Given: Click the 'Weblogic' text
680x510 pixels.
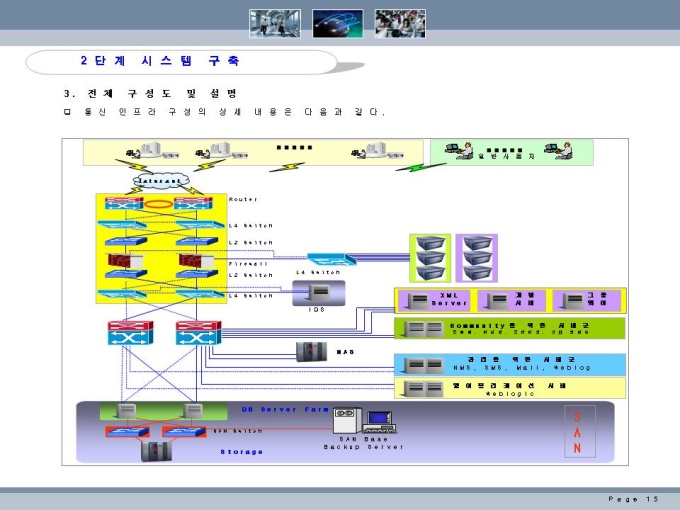Looking at the screenshot, I should [510, 394].
